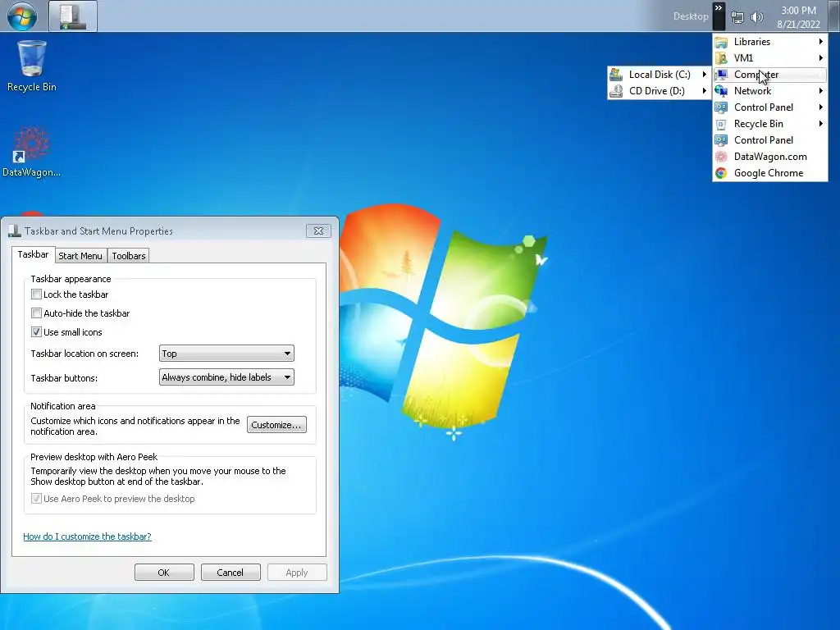Click the CD Drive (D:) disc icon
Image resolution: width=840 pixels, height=630 pixels.
pyautogui.click(x=616, y=91)
